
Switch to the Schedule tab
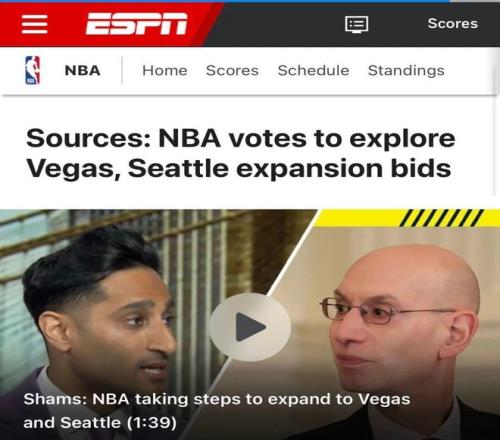(x=313, y=70)
